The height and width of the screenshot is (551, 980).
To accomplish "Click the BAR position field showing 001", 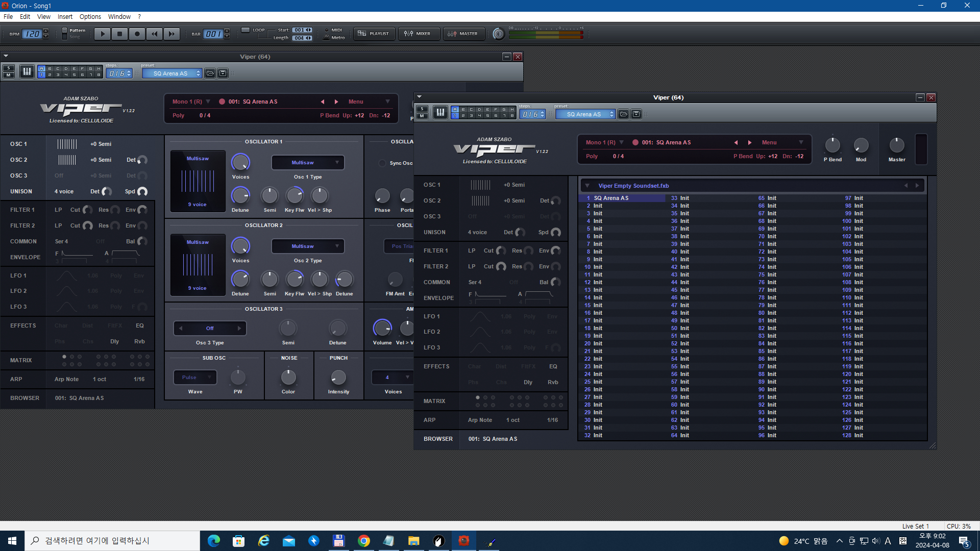I will click(213, 34).
